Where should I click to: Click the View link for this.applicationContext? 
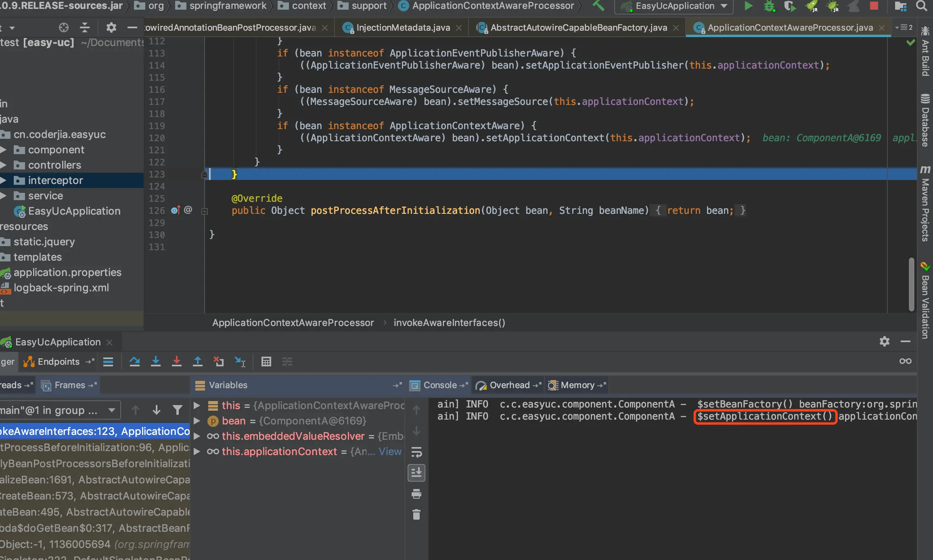390,451
